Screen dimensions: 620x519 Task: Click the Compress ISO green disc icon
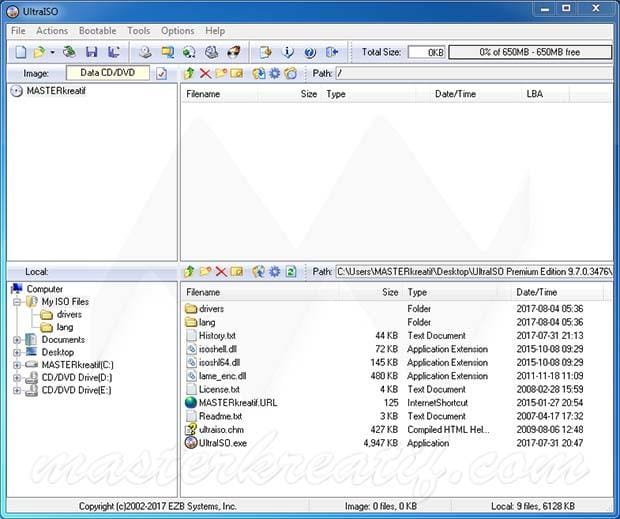(x=189, y=52)
